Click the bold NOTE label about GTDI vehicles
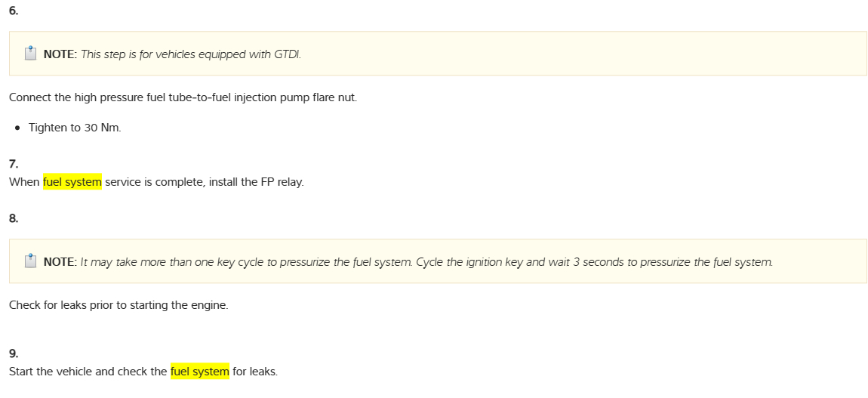 pos(60,54)
